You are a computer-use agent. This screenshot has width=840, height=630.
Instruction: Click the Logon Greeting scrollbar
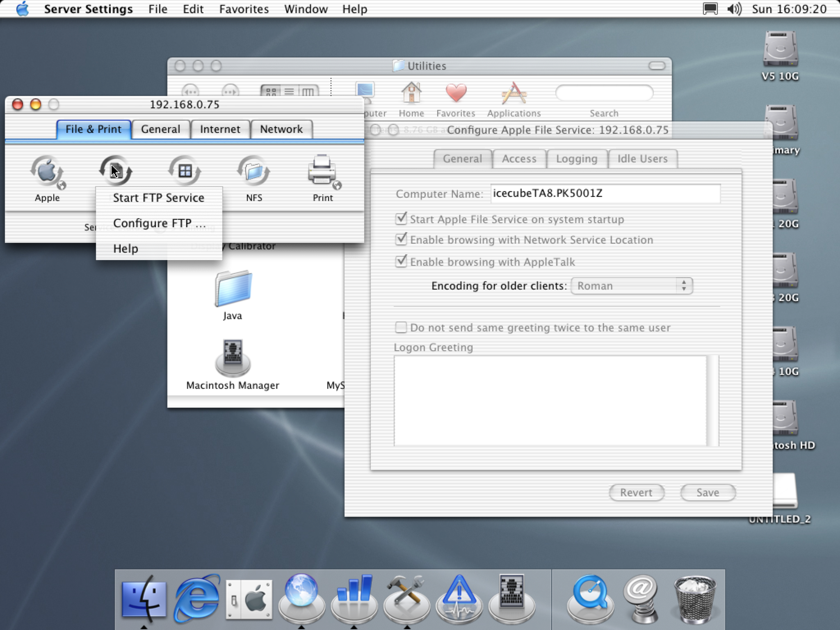click(713, 400)
